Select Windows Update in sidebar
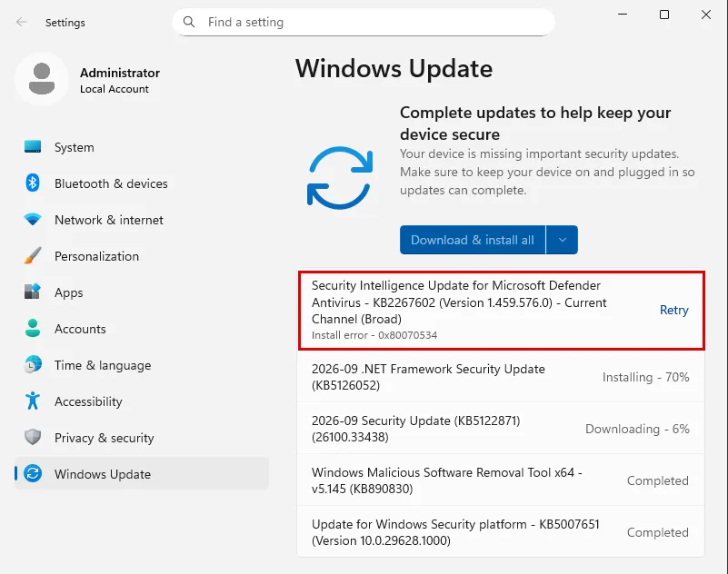Image resolution: width=728 pixels, height=574 pixels. click(x=142, y=474)
